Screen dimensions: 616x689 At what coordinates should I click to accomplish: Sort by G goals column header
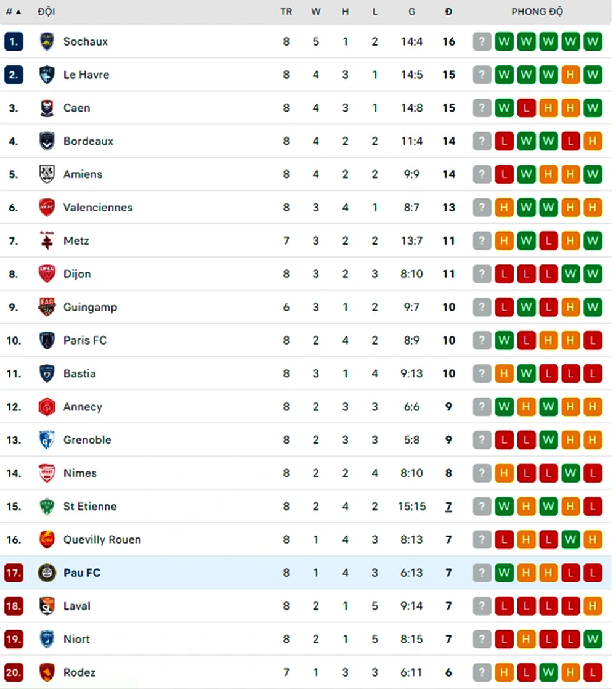[412, 12]
